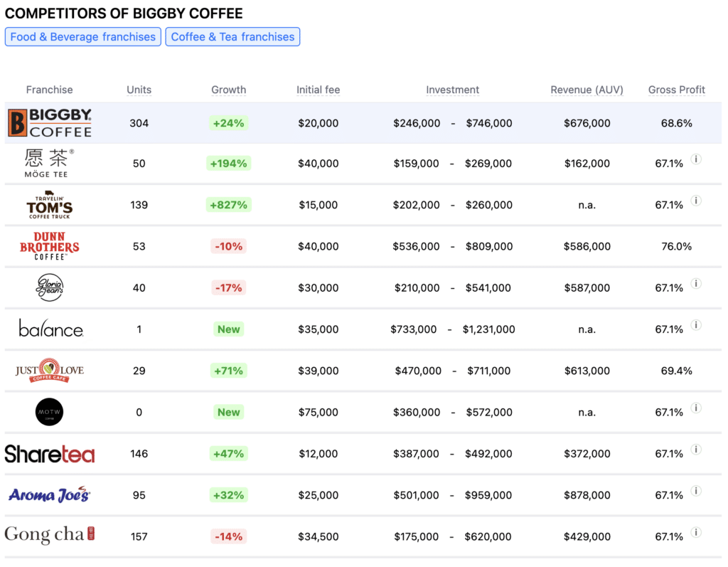Click the +32% growth badge

point(228,495)
